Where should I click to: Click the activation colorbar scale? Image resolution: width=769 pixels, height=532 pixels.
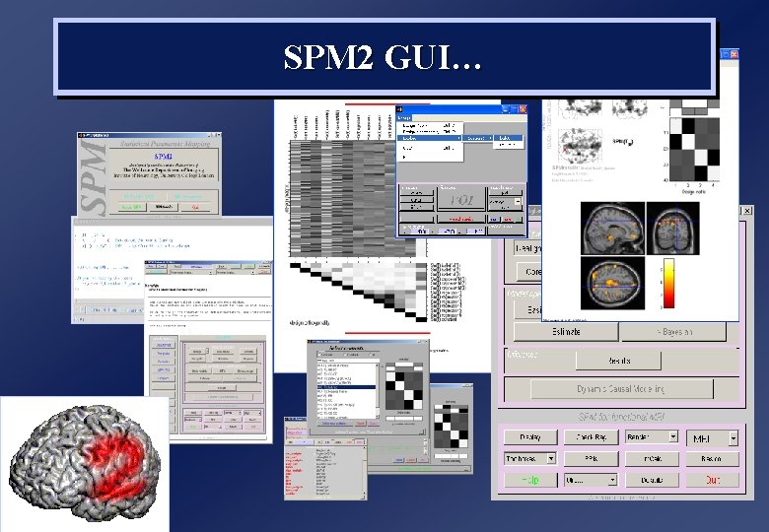668,284
